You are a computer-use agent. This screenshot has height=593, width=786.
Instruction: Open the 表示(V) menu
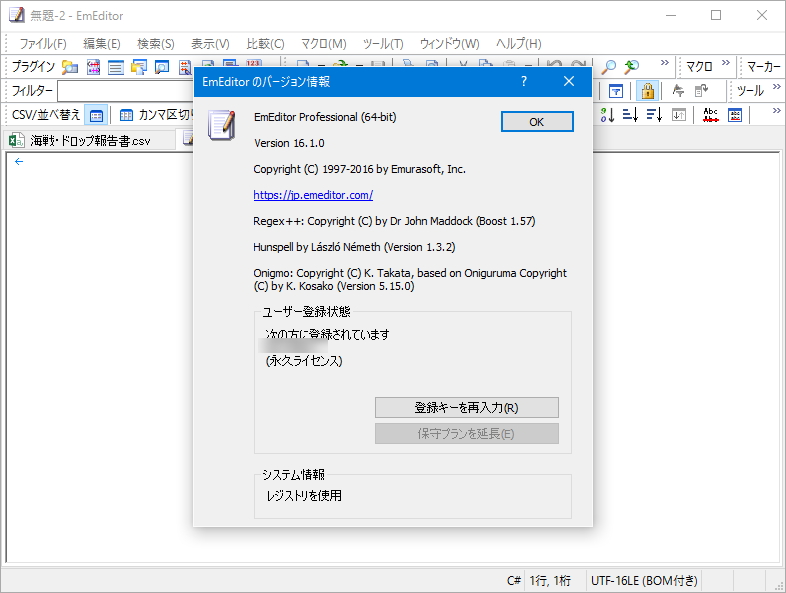click(x=210, y=44)
